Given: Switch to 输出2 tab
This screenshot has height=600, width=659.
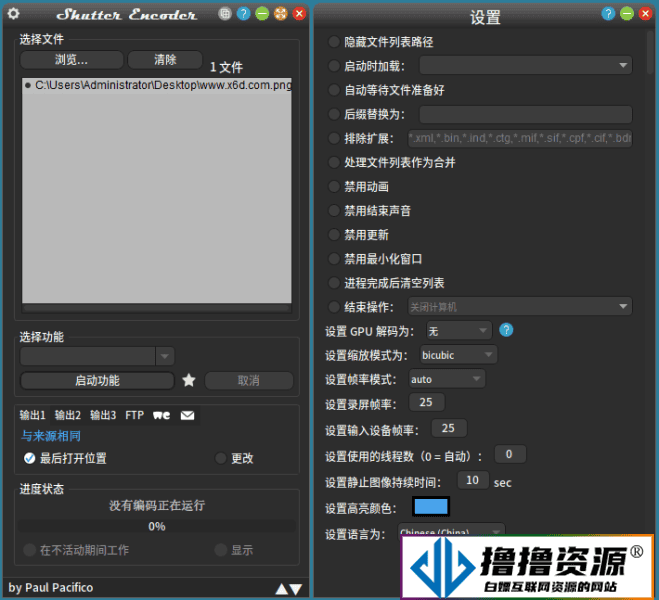Looking at the screenshot, I should pos(68,416).
